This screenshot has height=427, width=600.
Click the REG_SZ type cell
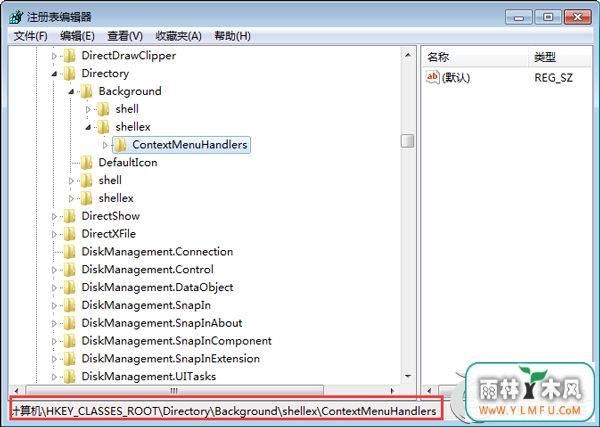[x=553, y=78]
